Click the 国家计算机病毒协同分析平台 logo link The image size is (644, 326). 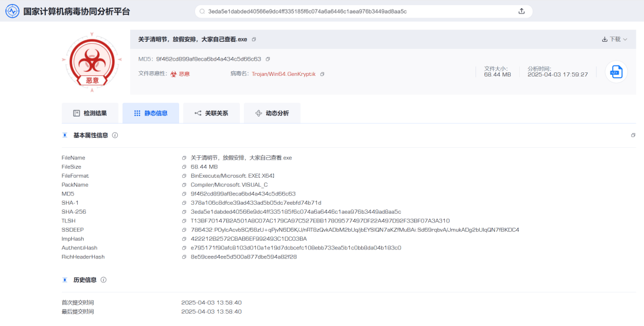click(68, 11)
